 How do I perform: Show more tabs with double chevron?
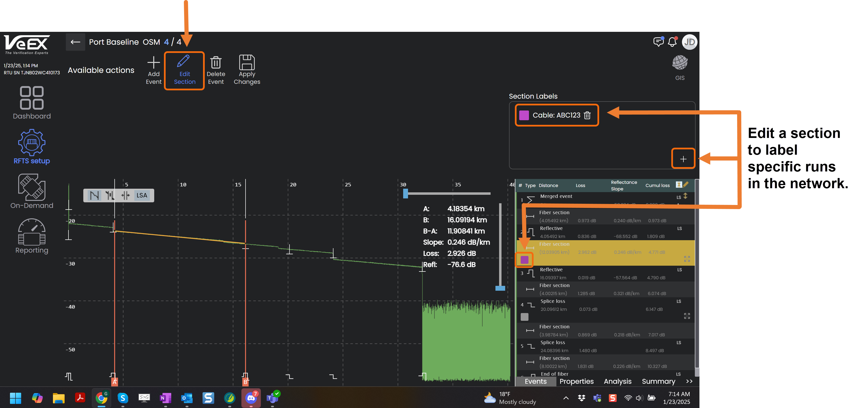click(689, 381)
